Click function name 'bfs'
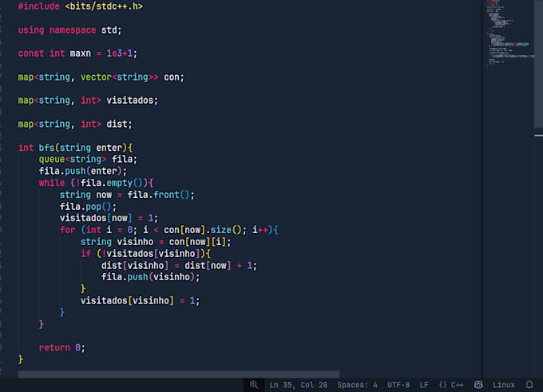 46,148
